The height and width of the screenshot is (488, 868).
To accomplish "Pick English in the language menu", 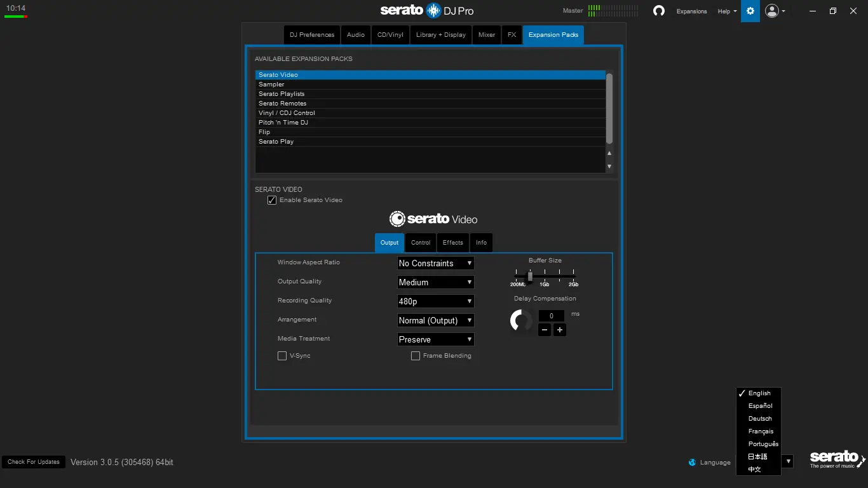I will click(759, 393).
